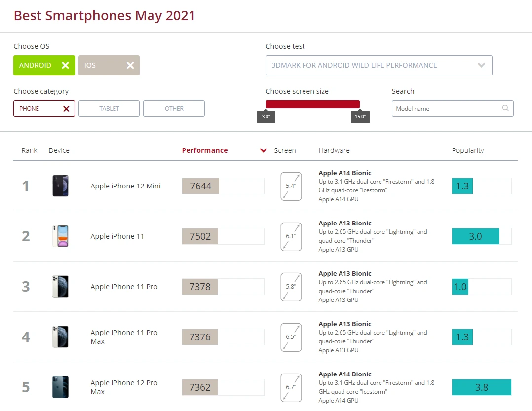Sort by the Performance column header

point(205,150)
